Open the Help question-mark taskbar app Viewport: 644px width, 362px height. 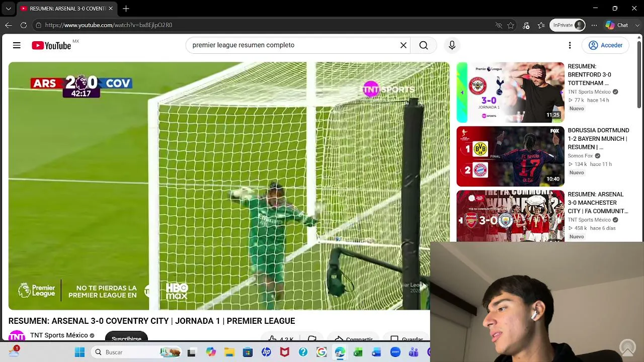[x=303, y=352]
